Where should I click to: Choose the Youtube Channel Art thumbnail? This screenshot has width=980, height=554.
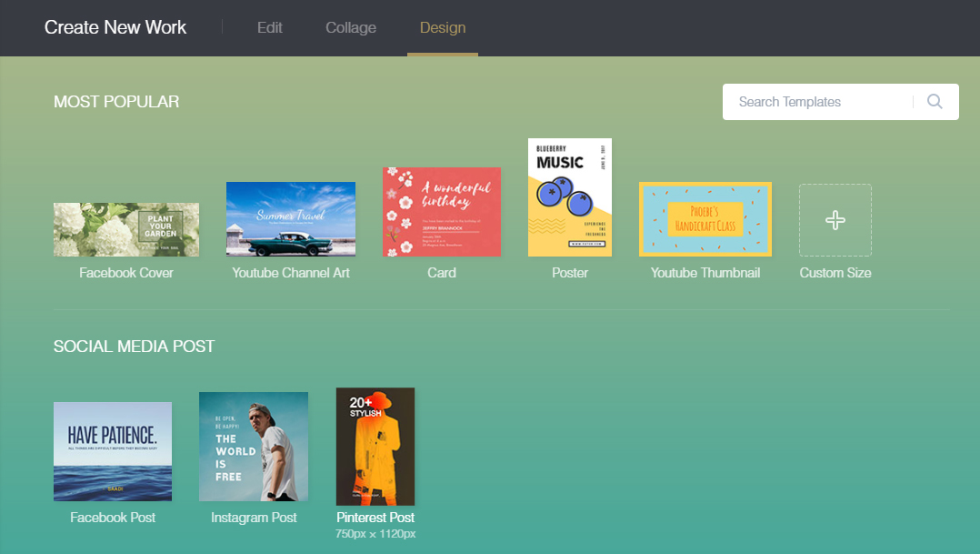291,219
